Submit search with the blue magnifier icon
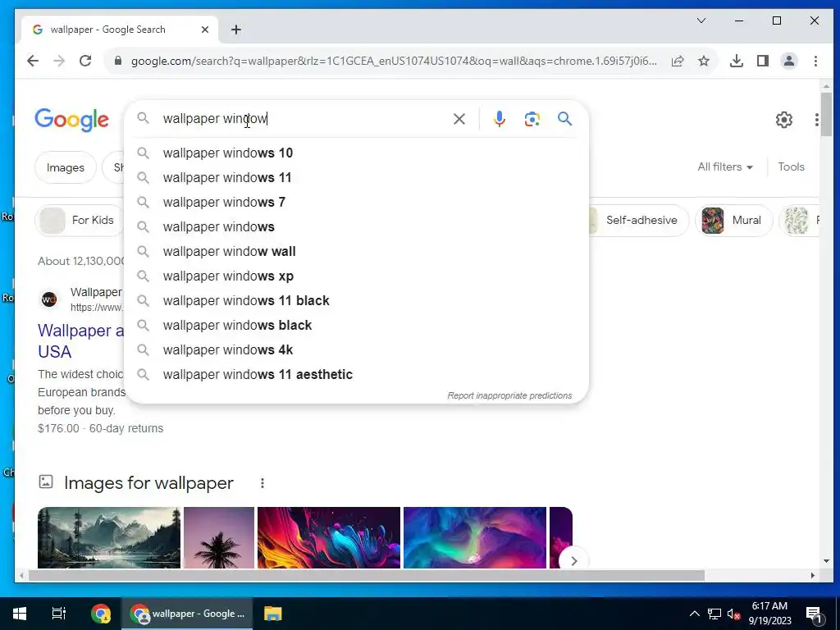This screenshot has width=840, height=630. click(564, 119)
